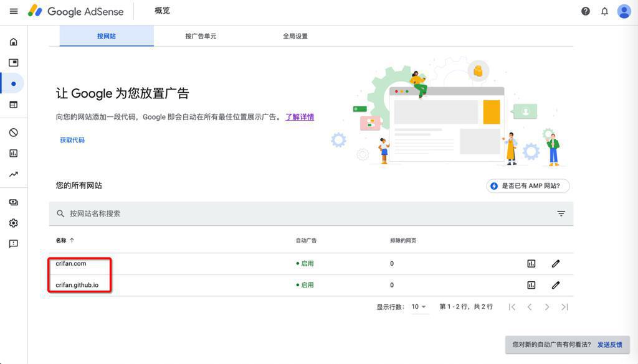Open the notifications bell

604,11
